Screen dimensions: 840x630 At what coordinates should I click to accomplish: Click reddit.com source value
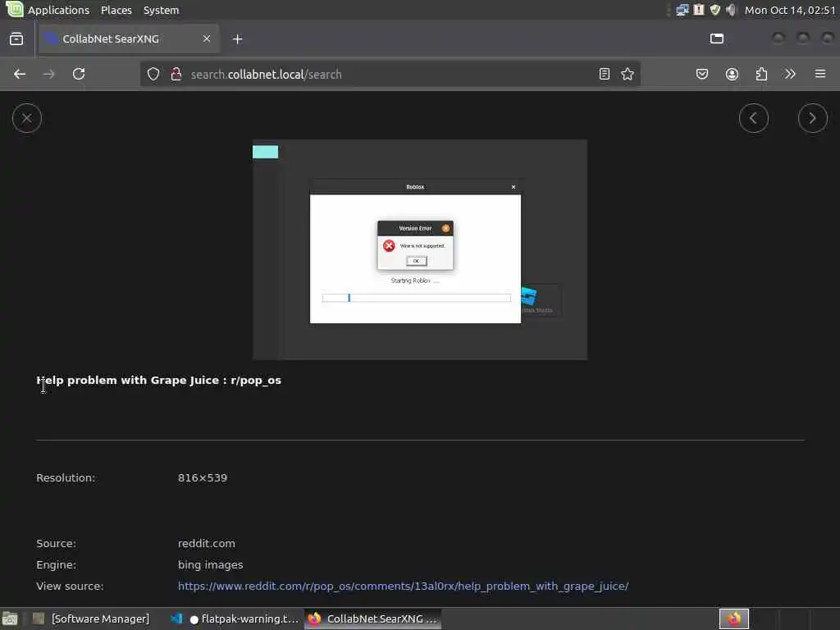pos(206,543)
